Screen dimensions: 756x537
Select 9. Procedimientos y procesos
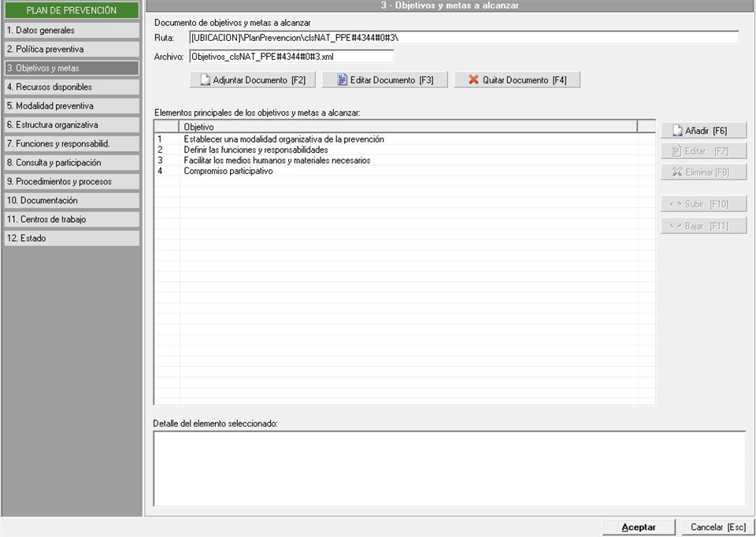[72, 182]
